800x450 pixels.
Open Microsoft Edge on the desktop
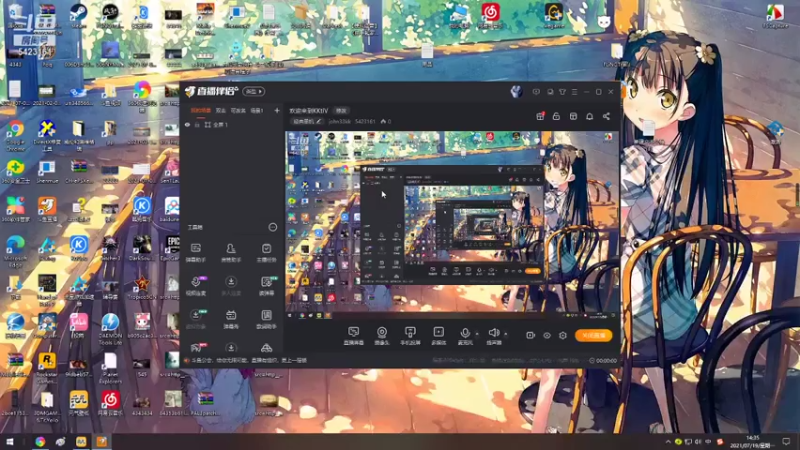point(15,253)
